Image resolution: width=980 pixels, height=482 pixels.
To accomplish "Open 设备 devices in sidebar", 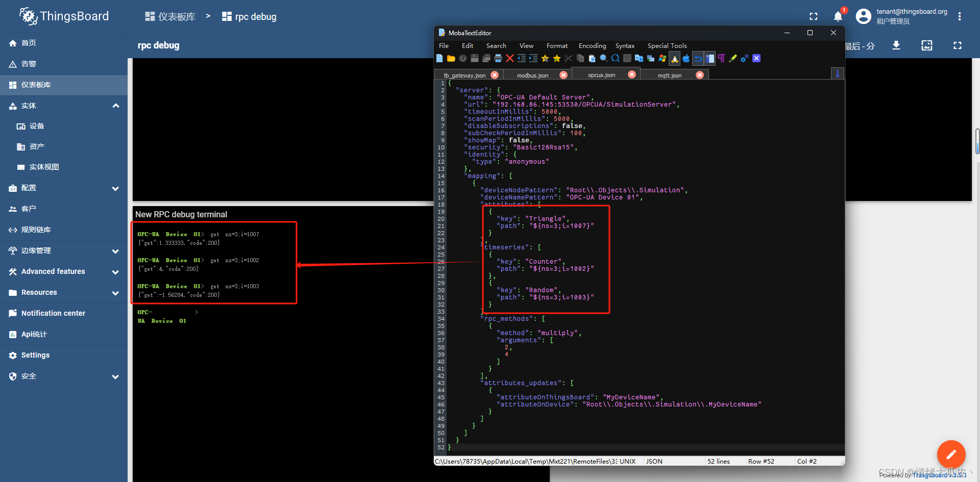I will coord(64,126).
